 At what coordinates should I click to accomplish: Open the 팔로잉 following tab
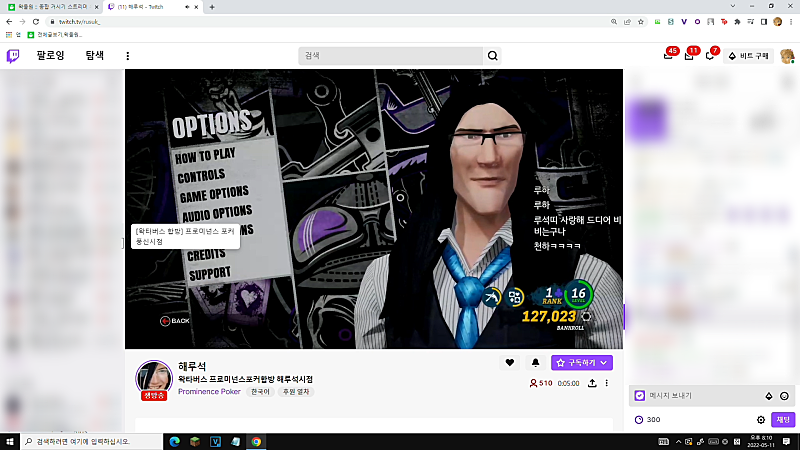[51, 55]
